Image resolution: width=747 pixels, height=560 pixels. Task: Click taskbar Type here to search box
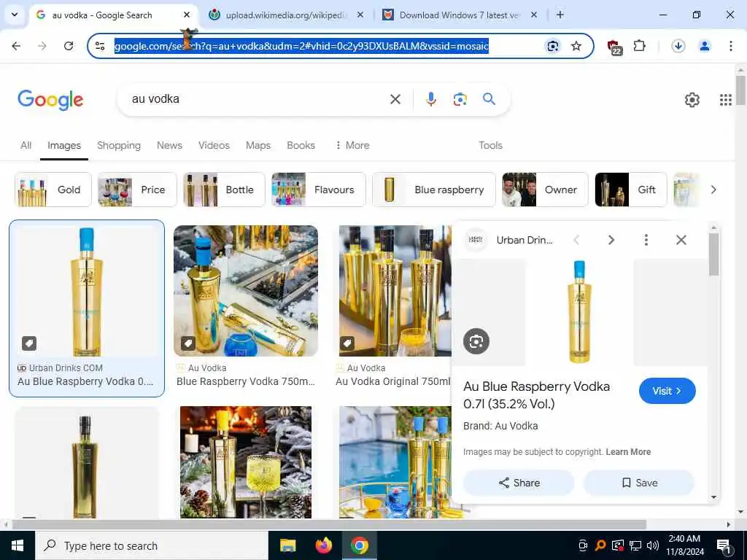[152, 545]
